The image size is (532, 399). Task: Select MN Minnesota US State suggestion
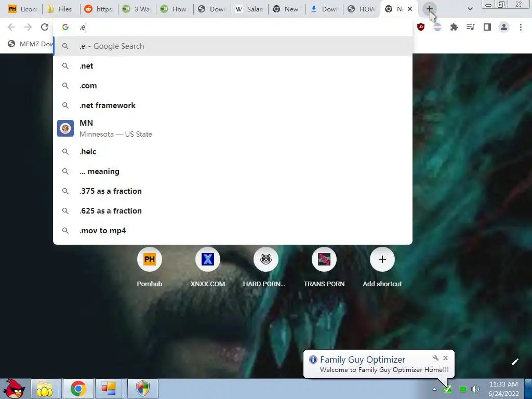pos(233,128)
